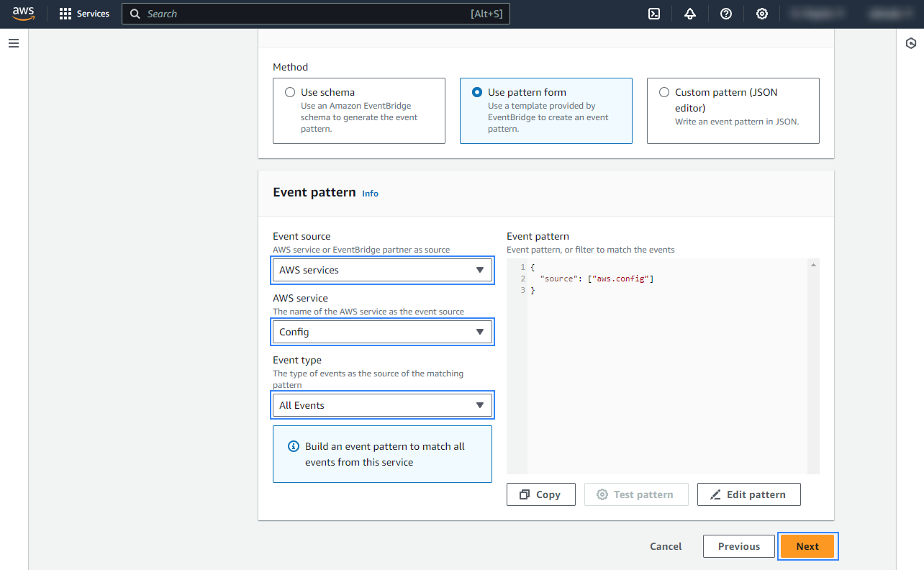Open the Event type All Events dropdown

(382, 406)
